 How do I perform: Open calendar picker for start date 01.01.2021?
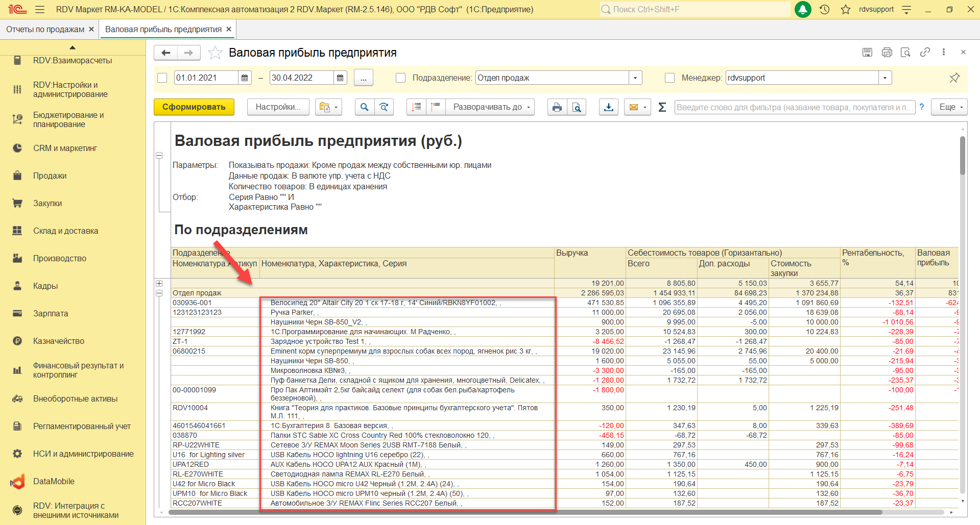pyautogui.click(x=245, y=78)
